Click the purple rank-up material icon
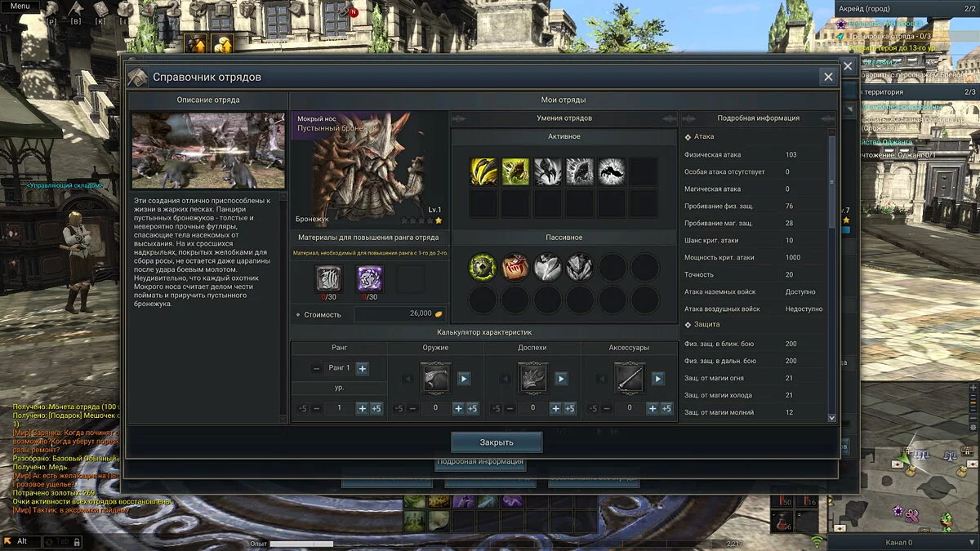980x551 pixels. [x=370, y=279]
